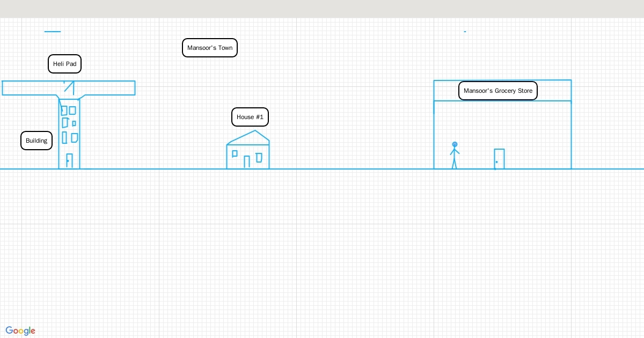This screenshot has height=338, width=644.
Task: Select the Heli Pad label
Action: coord(64,64)
